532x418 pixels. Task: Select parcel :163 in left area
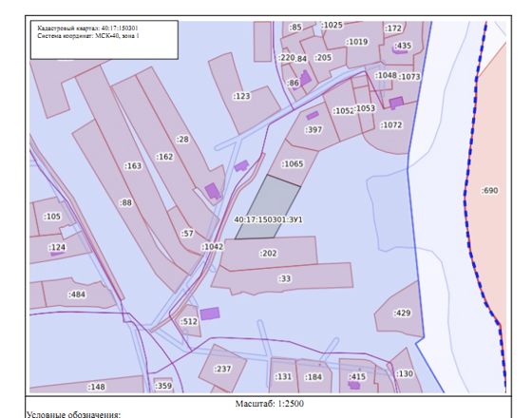[x=133, y=166]
